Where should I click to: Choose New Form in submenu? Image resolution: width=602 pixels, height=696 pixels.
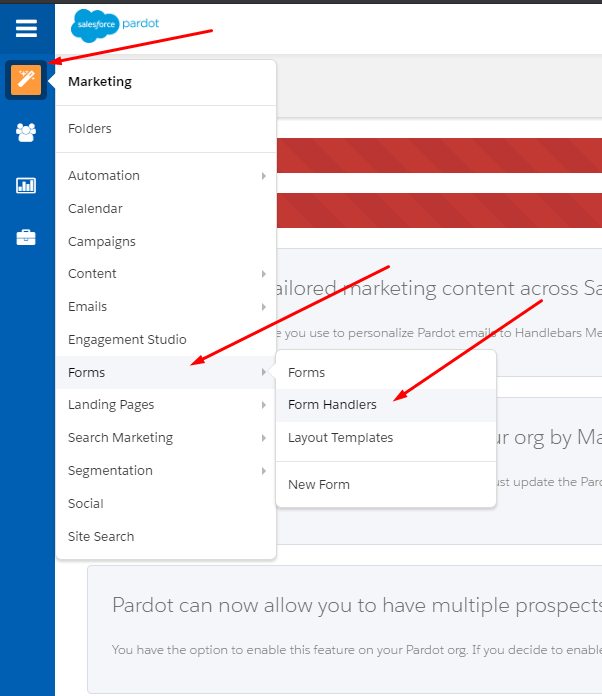pos(386,485)
